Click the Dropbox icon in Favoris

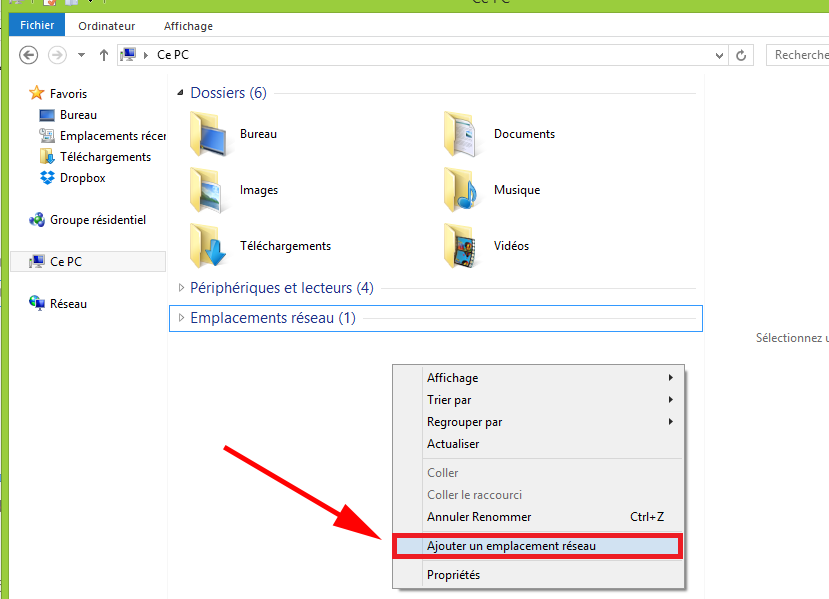tap(47, 178)
